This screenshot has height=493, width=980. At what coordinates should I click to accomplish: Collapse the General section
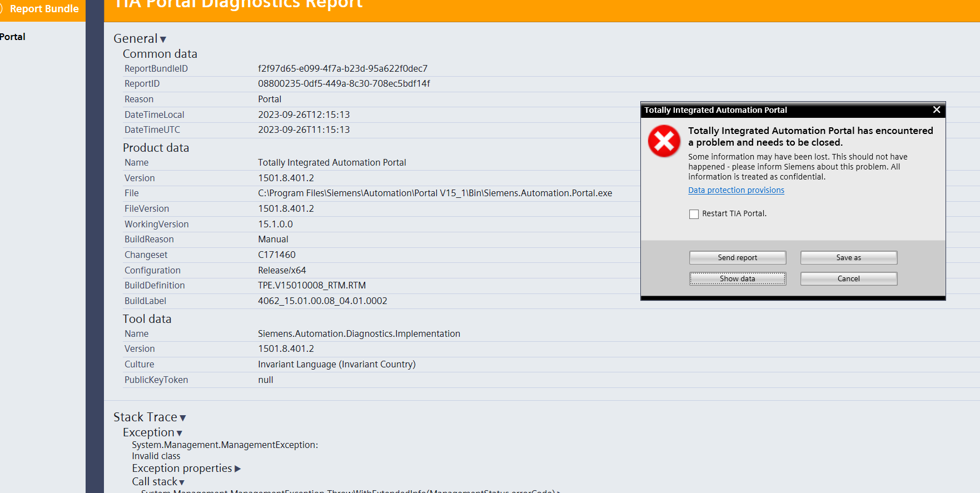[x=163, y=39]
